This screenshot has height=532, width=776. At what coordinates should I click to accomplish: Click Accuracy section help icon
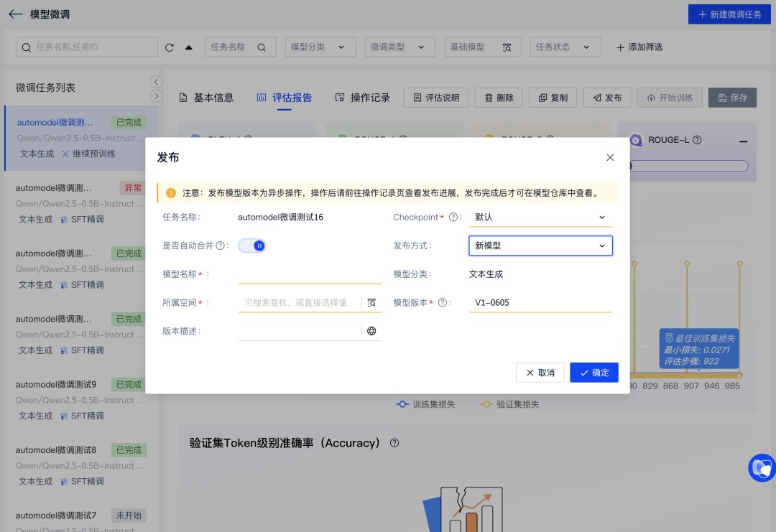coord(394,443)
